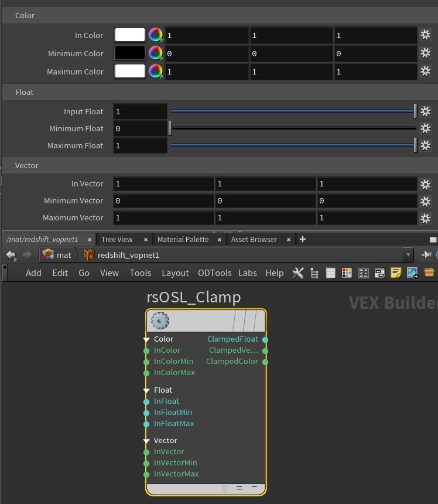This screenshot has height=504, width=438.
Task: Click the Input Float value field
Action: [141, 111]
